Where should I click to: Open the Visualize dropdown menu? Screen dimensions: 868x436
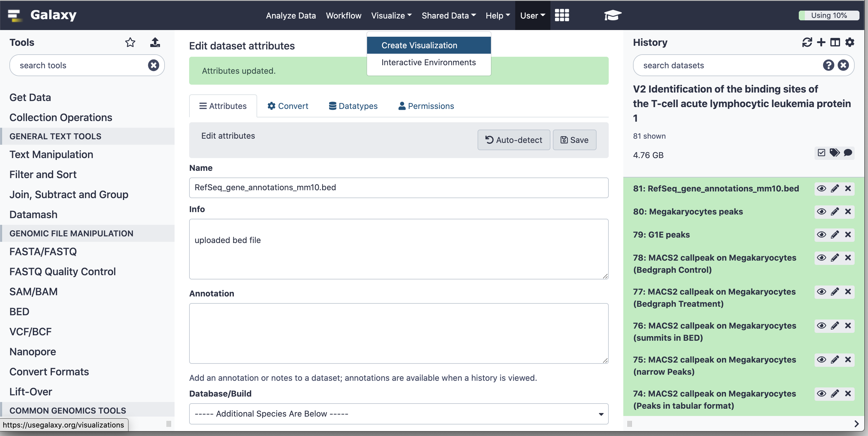pyautogui.click(x=391, y=15)
